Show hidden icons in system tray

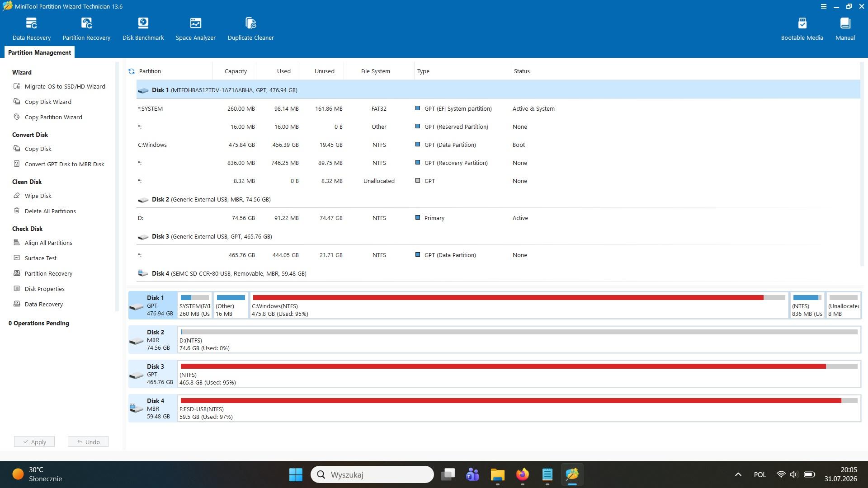738,474
